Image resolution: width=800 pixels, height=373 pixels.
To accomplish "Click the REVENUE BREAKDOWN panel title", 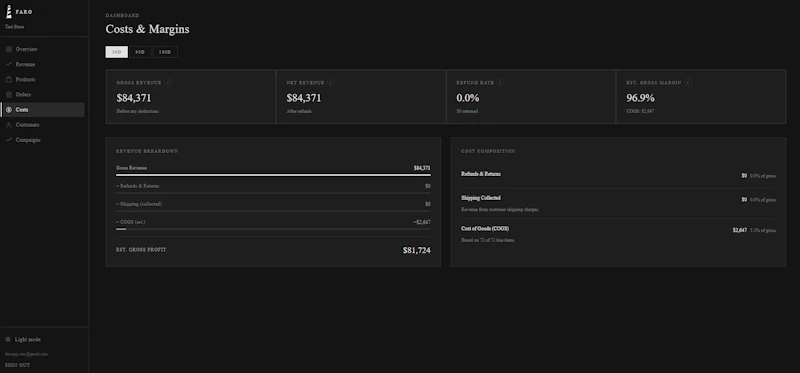I will pyautogui.click(x=147, y=152).
